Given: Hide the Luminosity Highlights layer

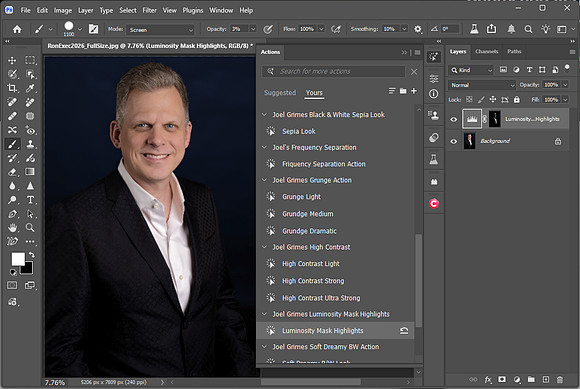Looking at the screenshot, I should 453,119.
